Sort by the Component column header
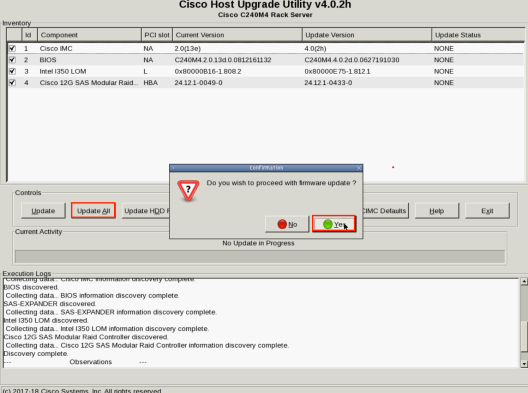The image size is (528, 393). [x=89, y=35]
